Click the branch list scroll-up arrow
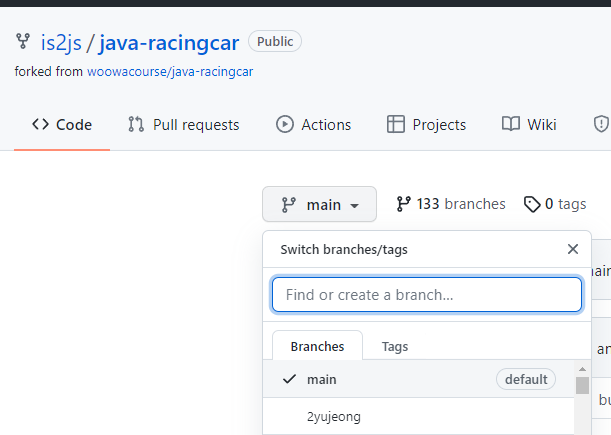 pyautogui.click(x=583, y=369)
